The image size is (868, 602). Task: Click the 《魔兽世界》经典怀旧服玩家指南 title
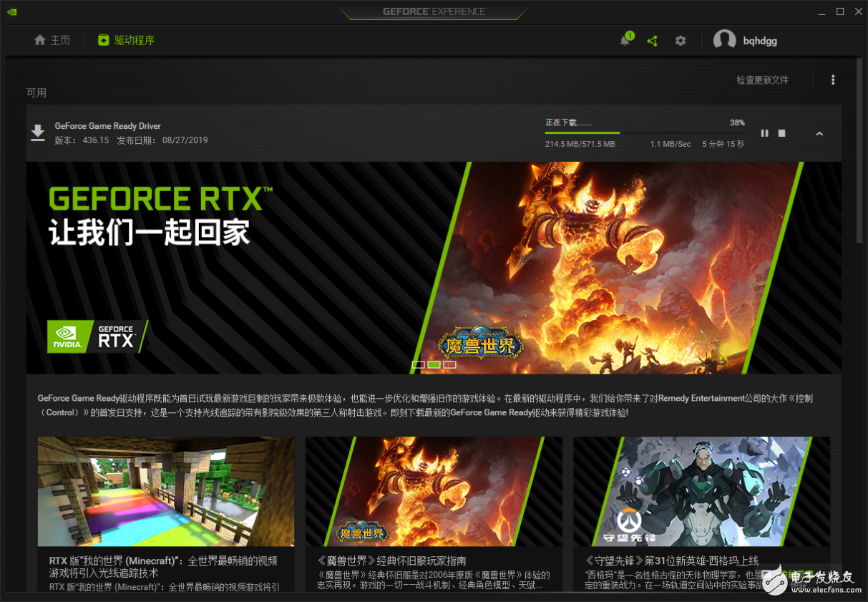coord(391,560)
